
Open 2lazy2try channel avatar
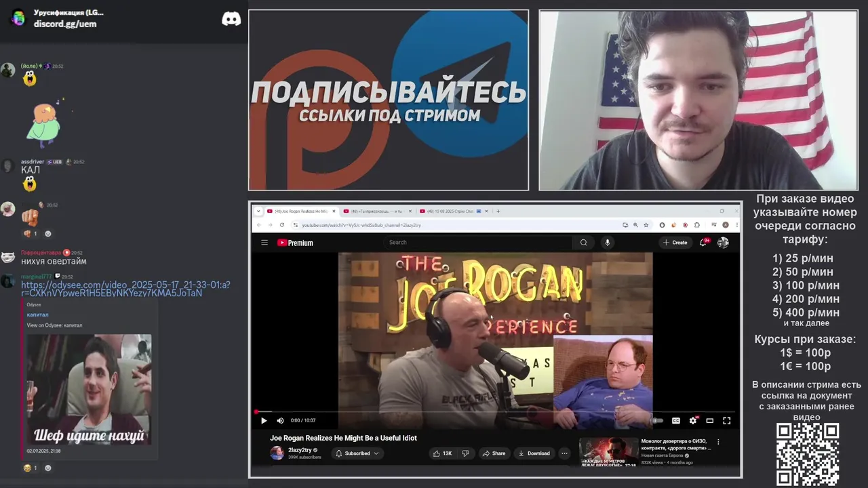277,453
